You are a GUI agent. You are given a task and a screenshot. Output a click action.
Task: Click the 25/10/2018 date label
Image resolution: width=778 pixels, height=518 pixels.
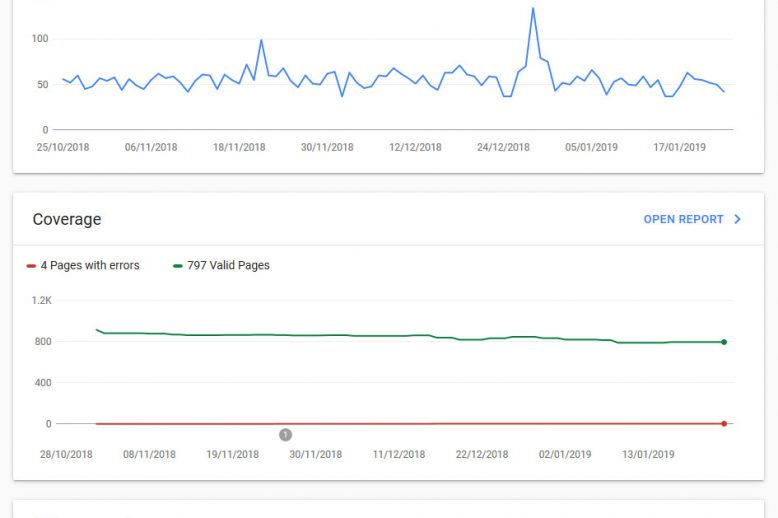(x=63, y=147)
